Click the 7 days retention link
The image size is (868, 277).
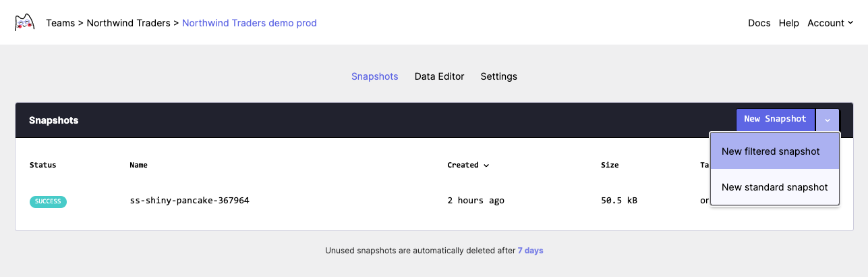tap(530, 251)
